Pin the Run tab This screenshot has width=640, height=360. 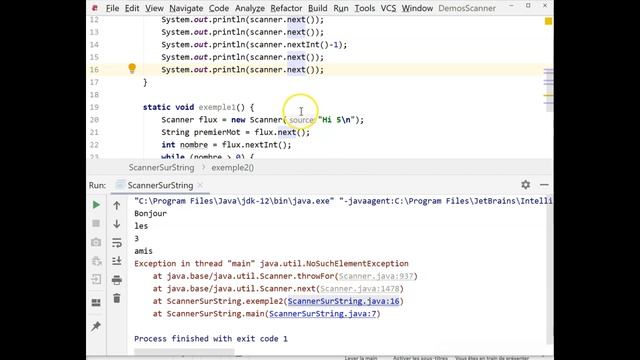(96, 326)
